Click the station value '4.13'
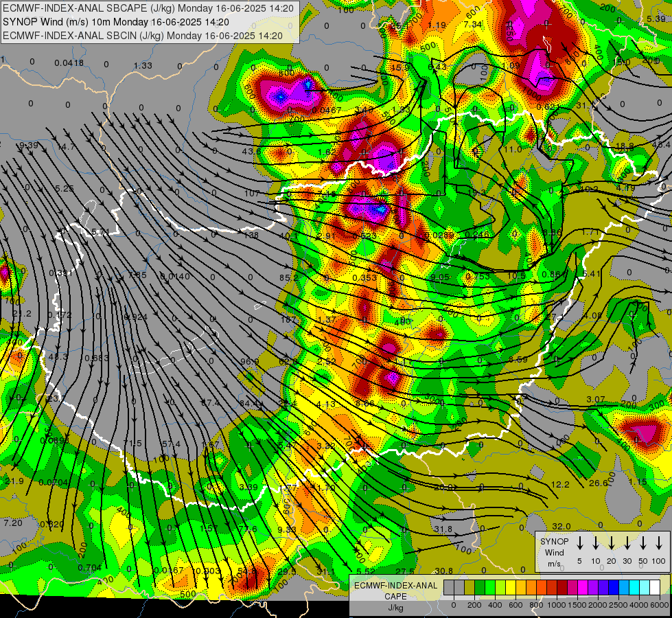 (x=326, y=404)
